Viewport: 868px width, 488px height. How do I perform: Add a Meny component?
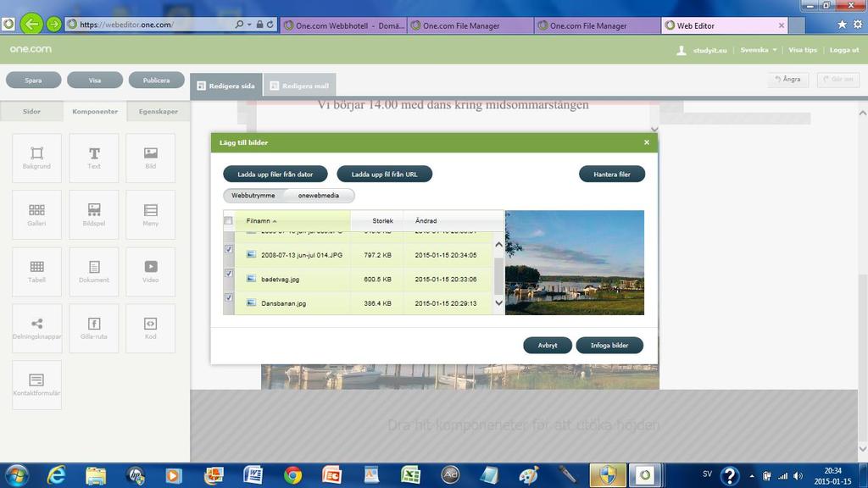pos(151,214)
